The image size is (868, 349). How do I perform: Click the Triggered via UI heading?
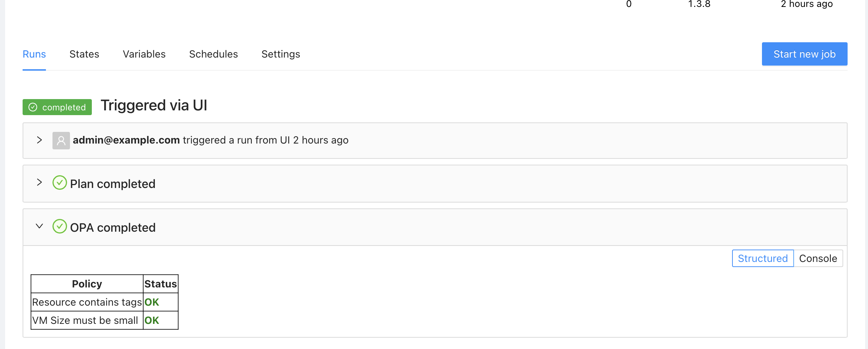pos(154,105)
